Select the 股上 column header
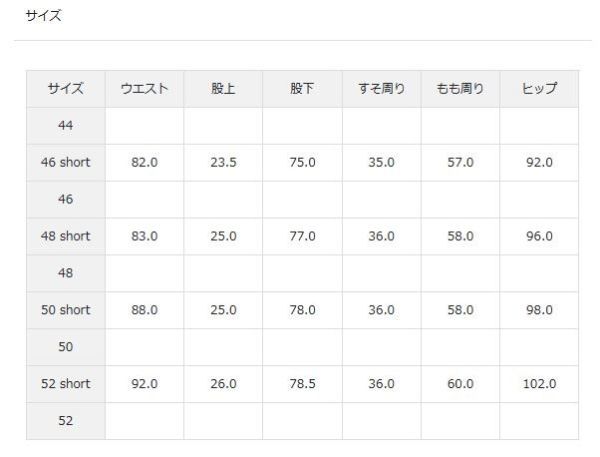 click(x=223, y=89)
